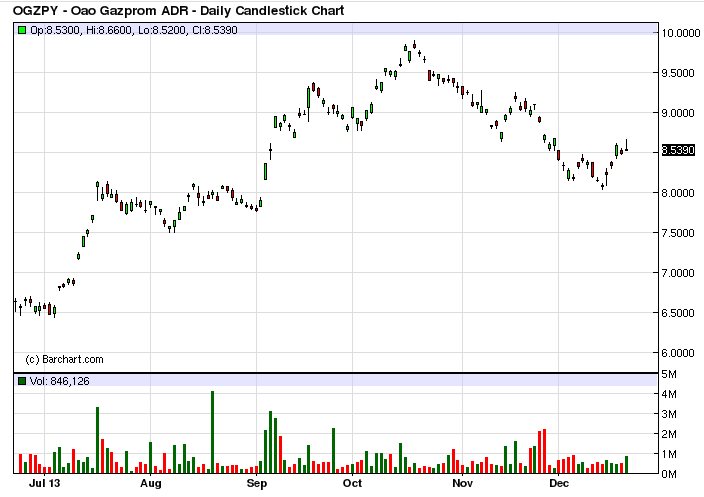Click the last green volume bar on the right
This screenshot has width=704, height=497.
coord(626,465)
